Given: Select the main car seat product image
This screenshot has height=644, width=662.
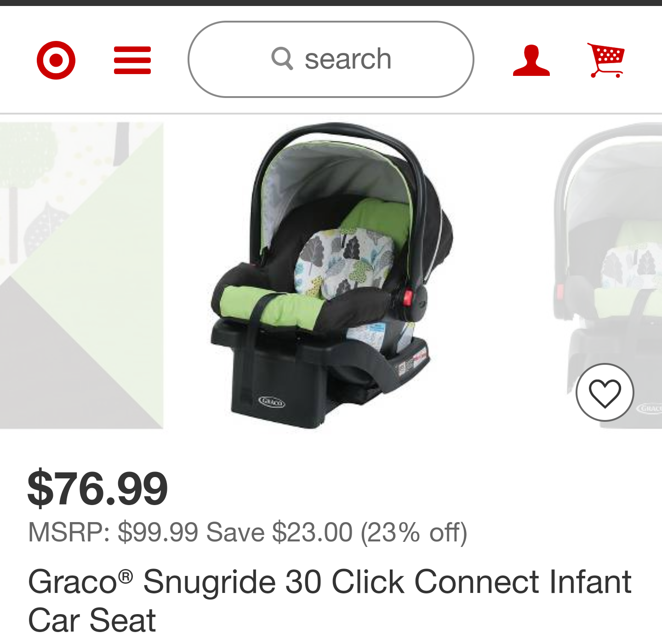Looking at the screenshot, I should pos(331,275).
